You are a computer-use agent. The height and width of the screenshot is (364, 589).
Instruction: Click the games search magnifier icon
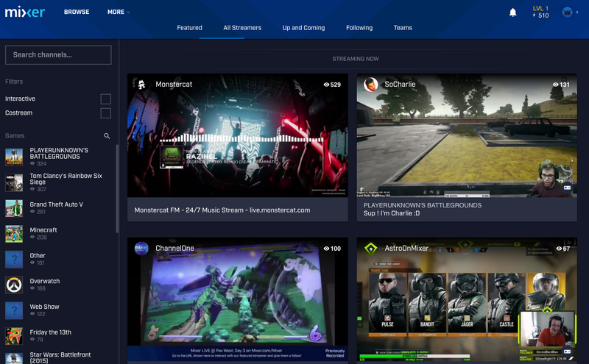[107, 136]
